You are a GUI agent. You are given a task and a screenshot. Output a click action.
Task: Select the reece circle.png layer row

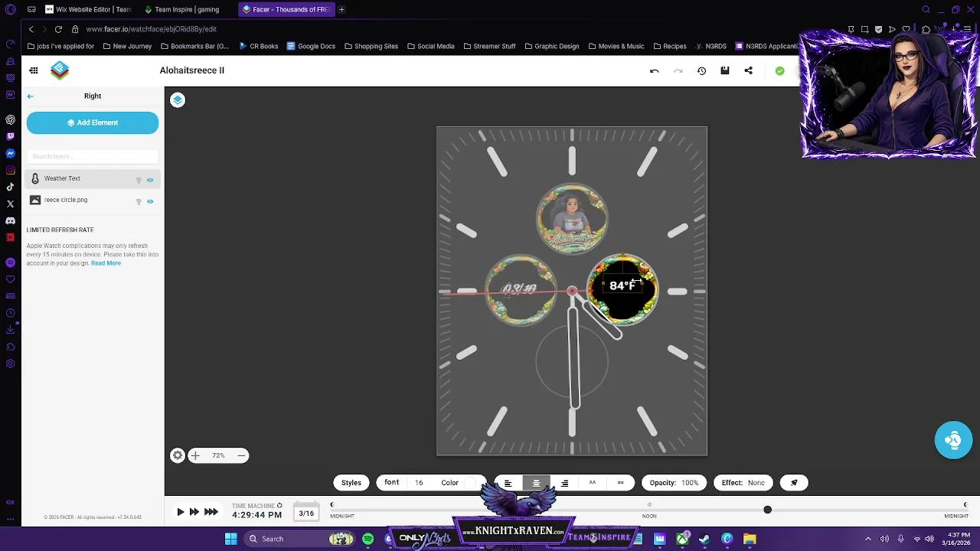click(x=93, y=200)
